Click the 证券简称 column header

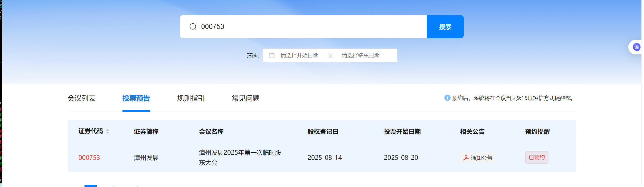pyautogui.click(x=146, y=132)
